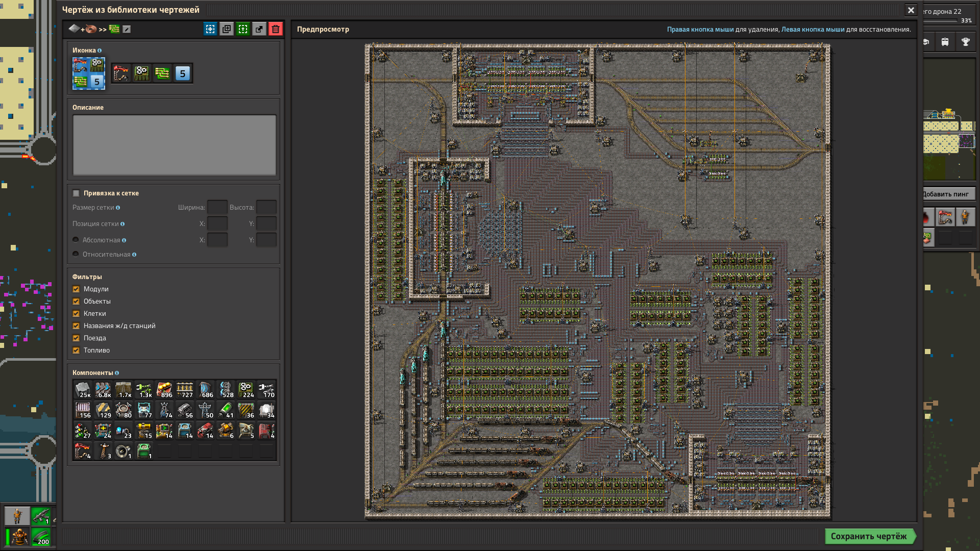This screenshot has height=551, width=980.
Task: Focus the Ширина grid width field
Action: click(217, 207)
